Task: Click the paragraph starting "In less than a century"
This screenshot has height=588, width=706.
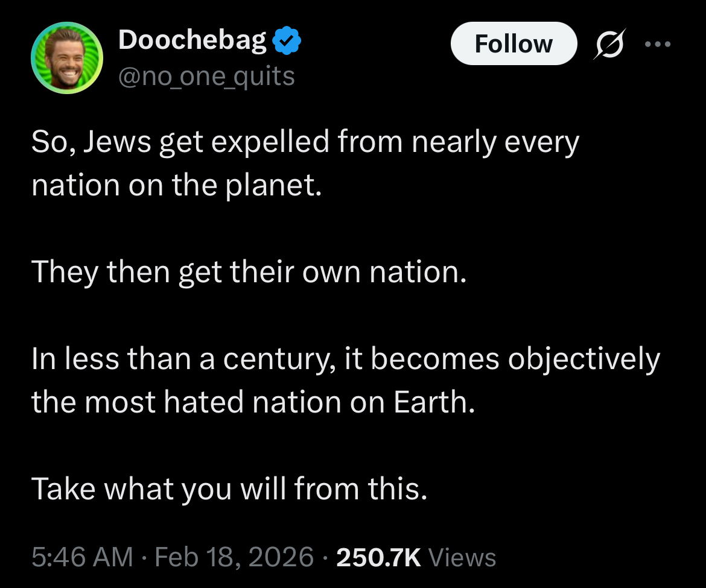Action: [x=345, y=381]
